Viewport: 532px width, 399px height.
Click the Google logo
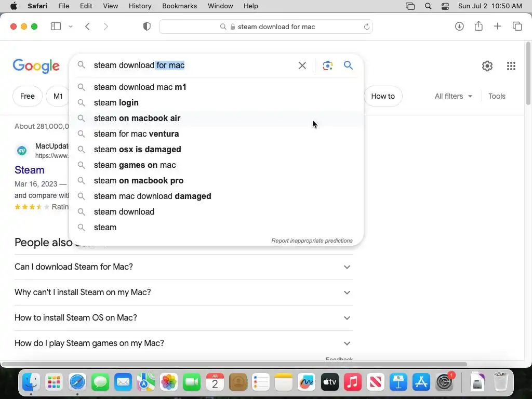coord(36,66)
